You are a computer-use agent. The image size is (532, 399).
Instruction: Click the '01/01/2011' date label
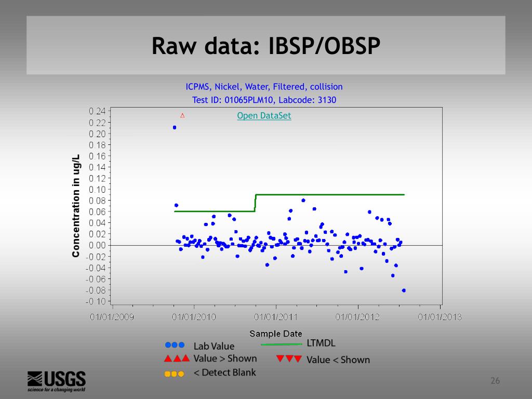pyautogui.click(x=275, y=317)
